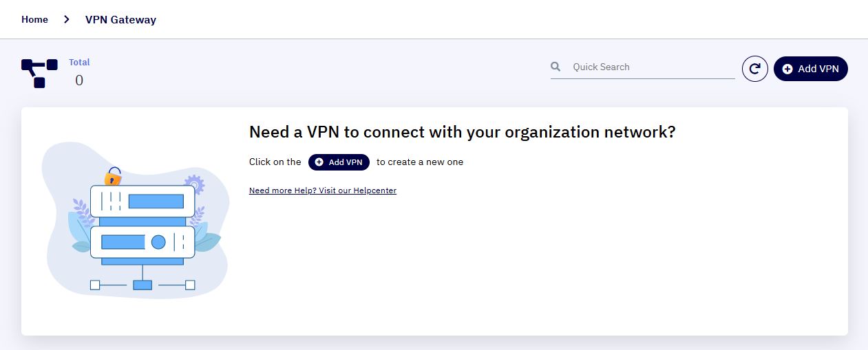The image size is (868, 350).
Task: Click the circular knob on lower server
Action: [x=158, y=242]
